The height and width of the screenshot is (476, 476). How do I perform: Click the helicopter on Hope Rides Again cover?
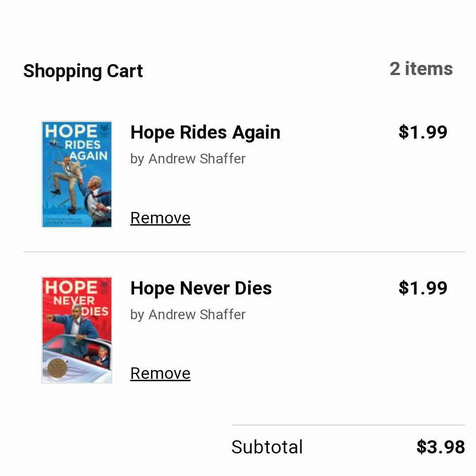pos(53,143)
